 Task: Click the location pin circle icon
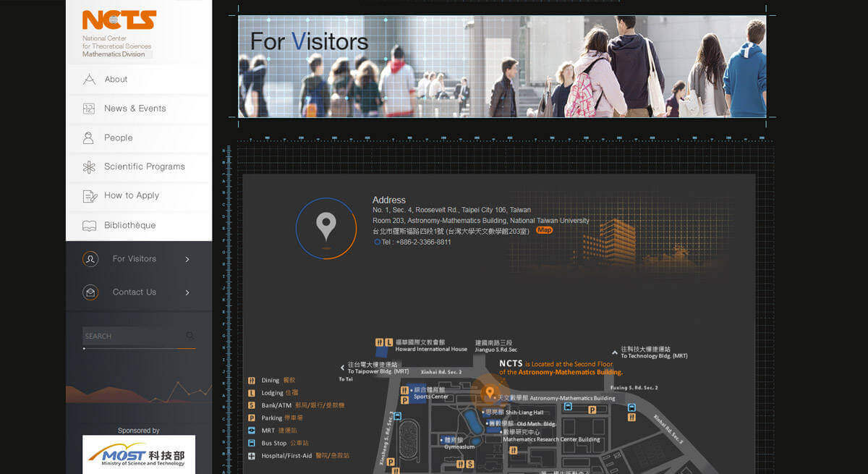326,227
